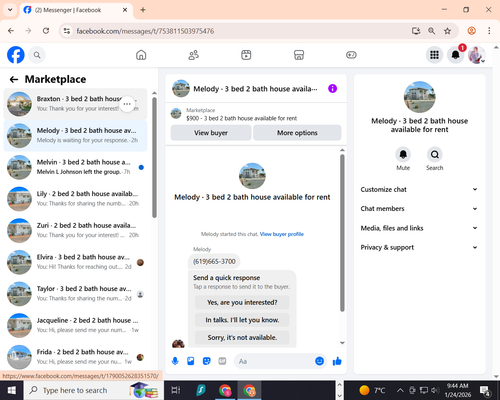Screen dimensions: 500x400
Task: Open the Facebook search magnifier
Action: [37, 55]
